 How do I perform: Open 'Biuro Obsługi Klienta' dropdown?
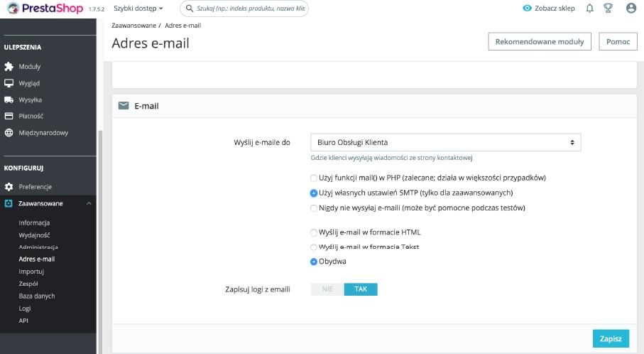point(445,142)
